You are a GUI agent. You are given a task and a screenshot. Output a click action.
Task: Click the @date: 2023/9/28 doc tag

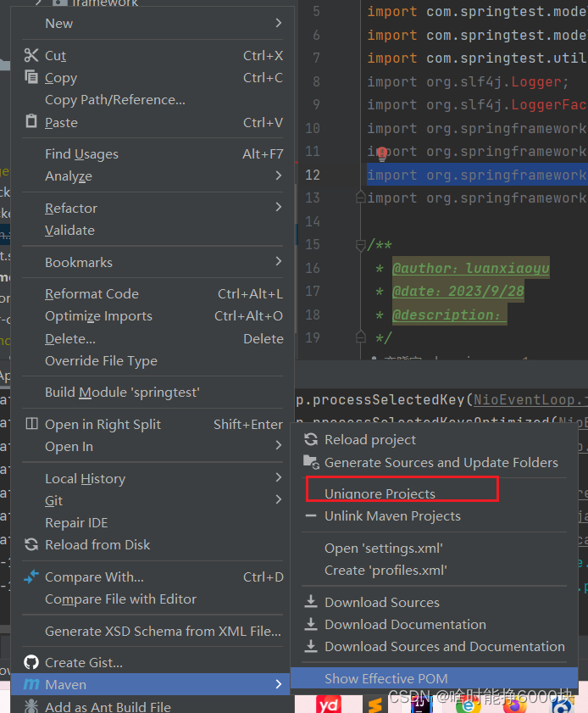point(458,291)
